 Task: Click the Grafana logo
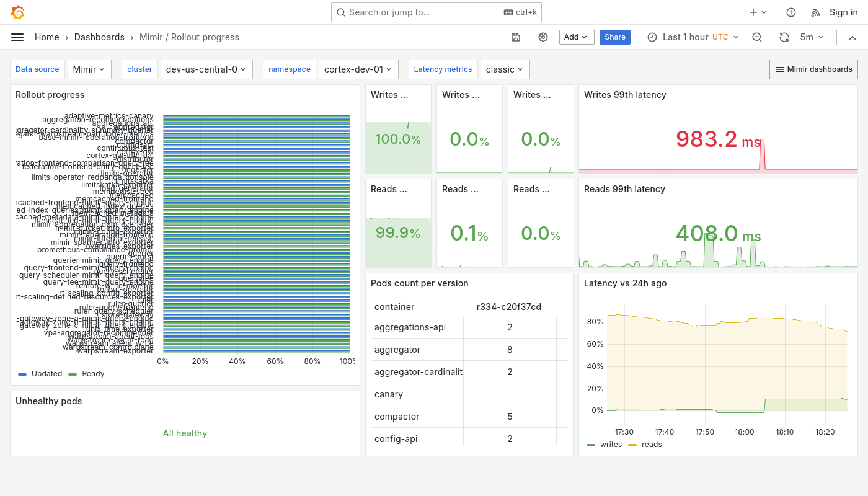17,12
